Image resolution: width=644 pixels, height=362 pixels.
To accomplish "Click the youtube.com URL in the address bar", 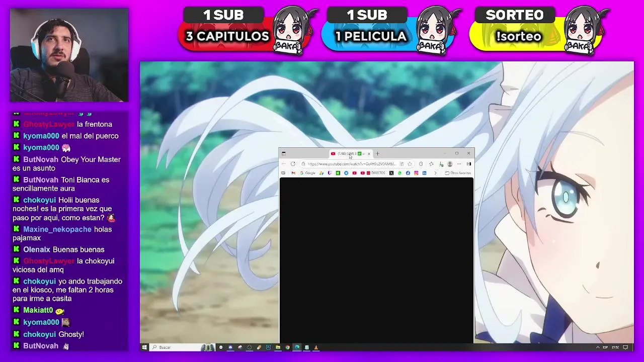I will click(x=352, y=164).
